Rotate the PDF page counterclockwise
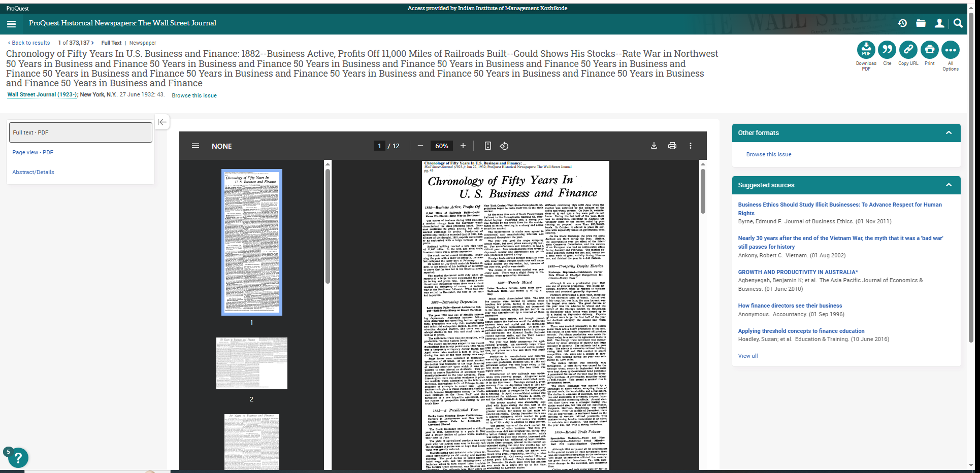 pos(504,146)
